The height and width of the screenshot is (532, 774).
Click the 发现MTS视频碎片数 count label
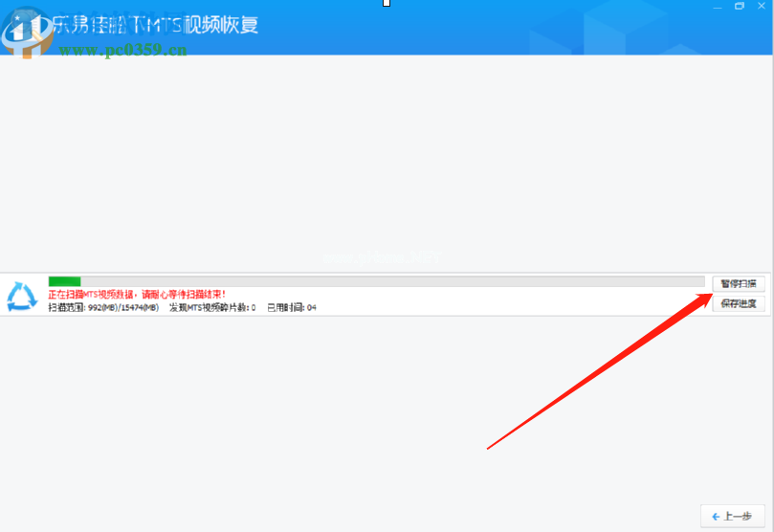(x=211, y=307)
